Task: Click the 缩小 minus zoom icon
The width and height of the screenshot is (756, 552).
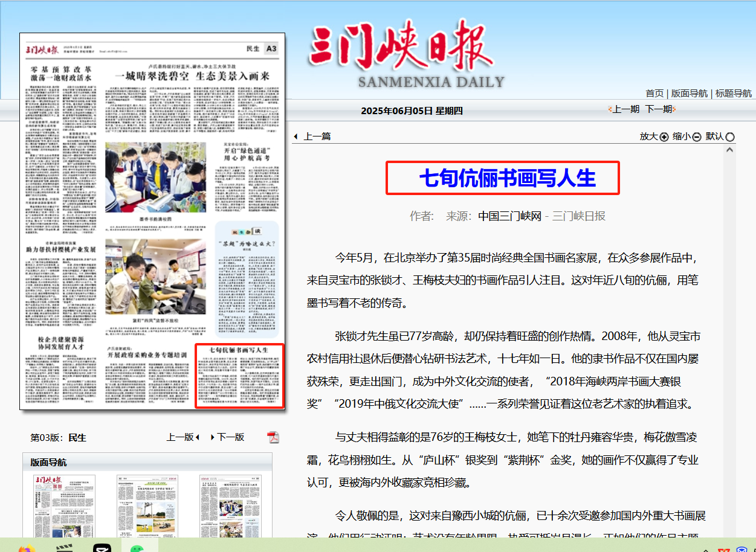Action: coord(697,137)
